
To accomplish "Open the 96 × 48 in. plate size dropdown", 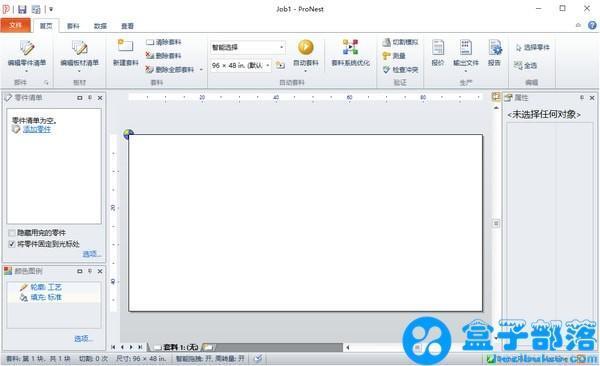I will [268, 65].
